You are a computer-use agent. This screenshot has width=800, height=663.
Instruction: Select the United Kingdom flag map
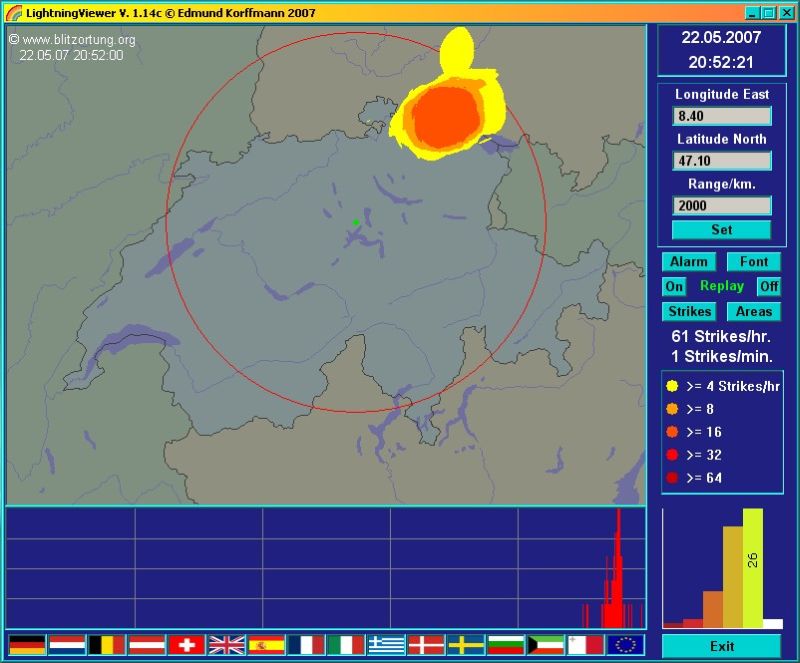coord(227,645)
